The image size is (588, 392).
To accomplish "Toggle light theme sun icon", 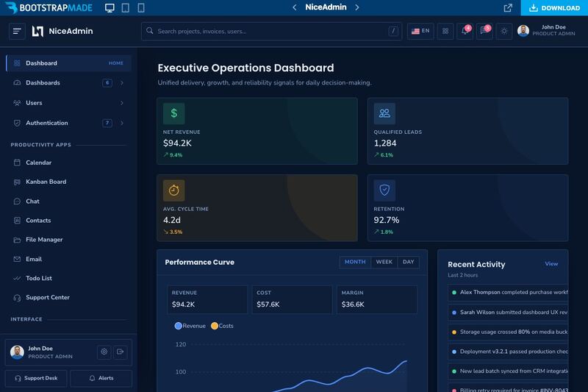I will click(x=504, y=31).
